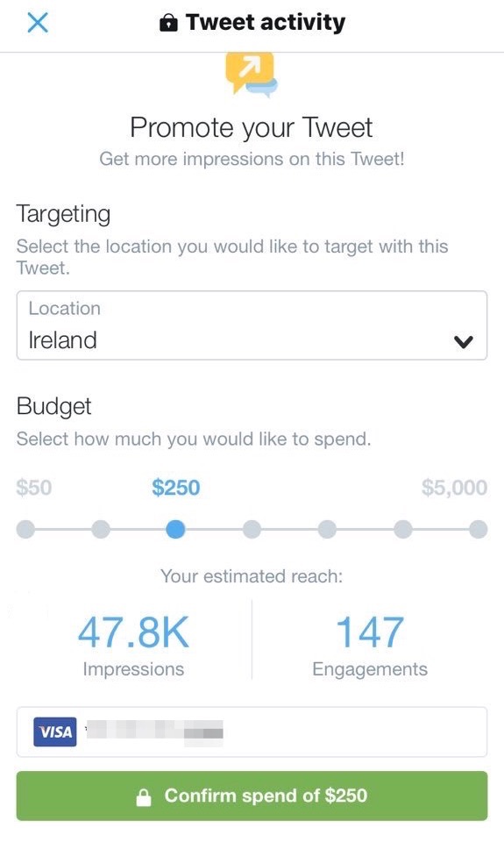The image size is (504, 864).
Task: Pick the fifth budget slider stop
Action: (x=327, y=530)
